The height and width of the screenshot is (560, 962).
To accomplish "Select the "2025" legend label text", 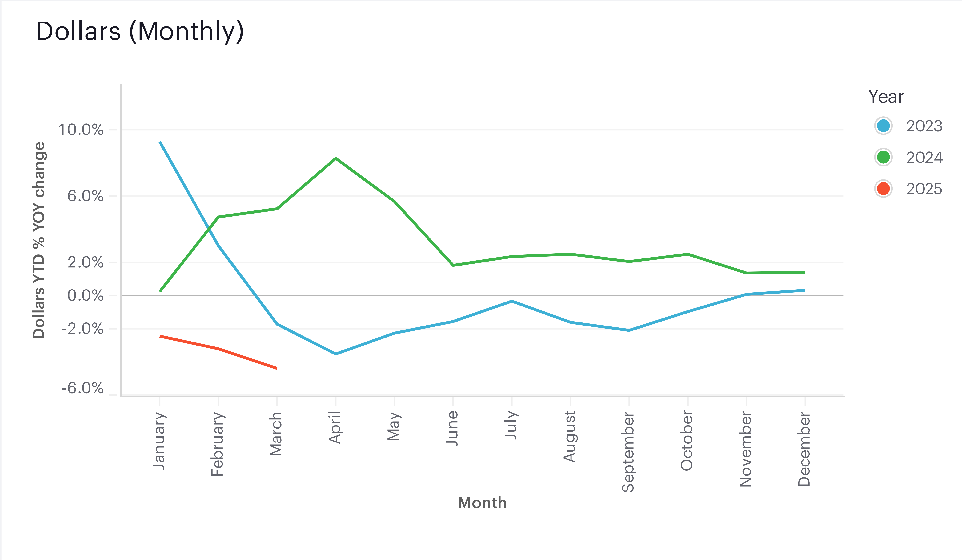I will 924,189.
